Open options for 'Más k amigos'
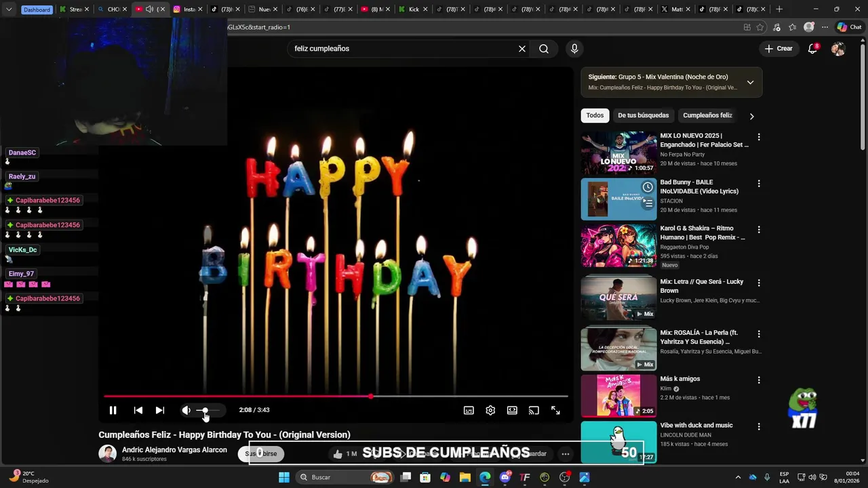This screenshot has width=868, height=488. tap(759, 380)
